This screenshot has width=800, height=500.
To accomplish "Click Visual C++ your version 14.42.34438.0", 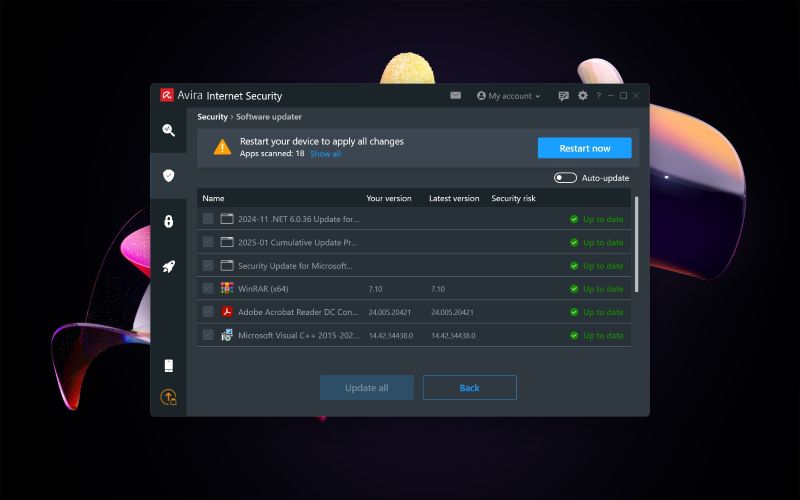I will pyautogui.click(x=390, y=335).
